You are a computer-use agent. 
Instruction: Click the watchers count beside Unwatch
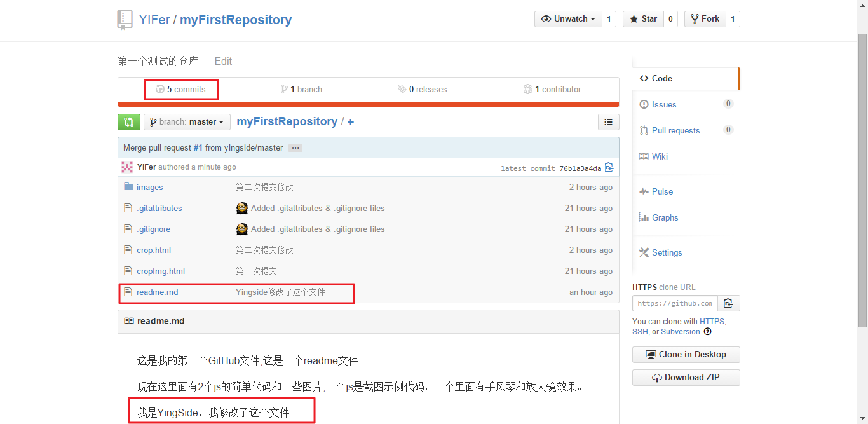click(609, 19)
